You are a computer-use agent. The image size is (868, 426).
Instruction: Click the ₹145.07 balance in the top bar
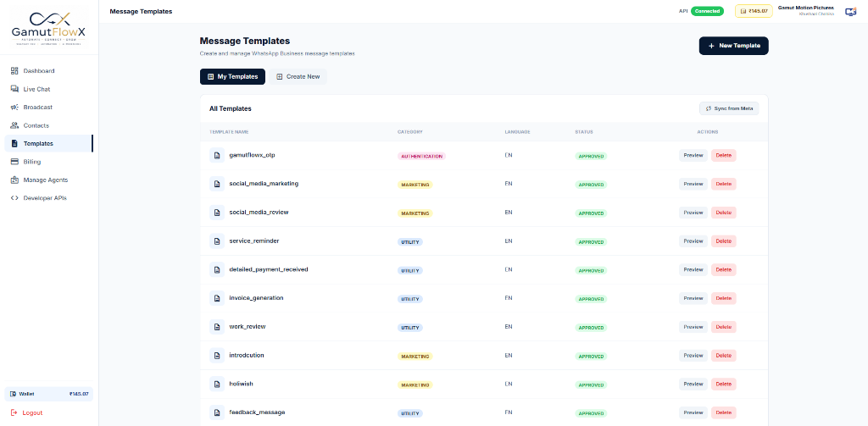[x=754, y=11]
